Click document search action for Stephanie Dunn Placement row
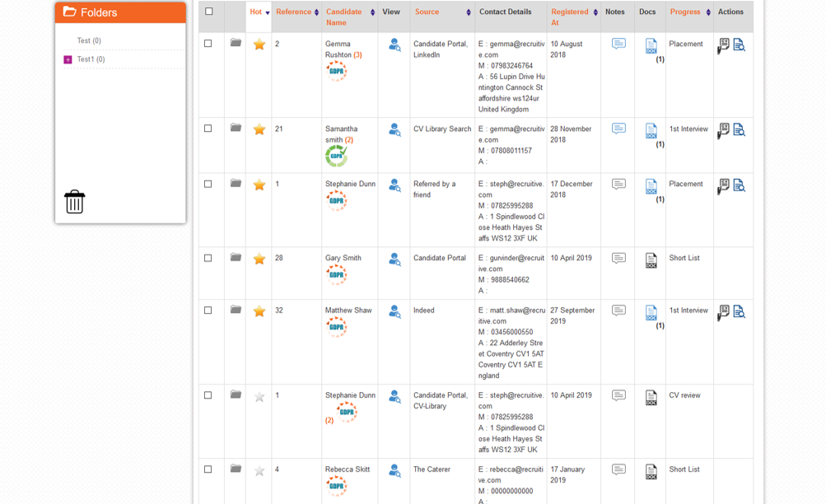826x504 pixels. pos(739,185)
